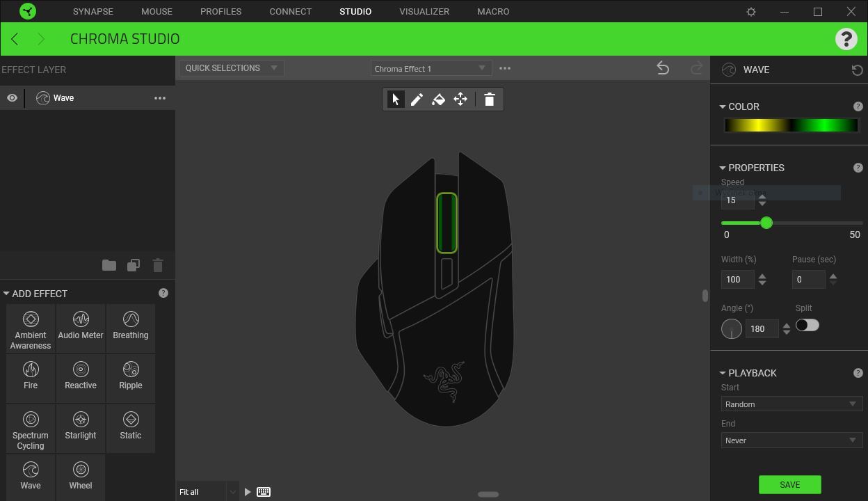Viewport: 868px width, 501px height.
Task: Add Fire effect
Action: pos(31,379)
